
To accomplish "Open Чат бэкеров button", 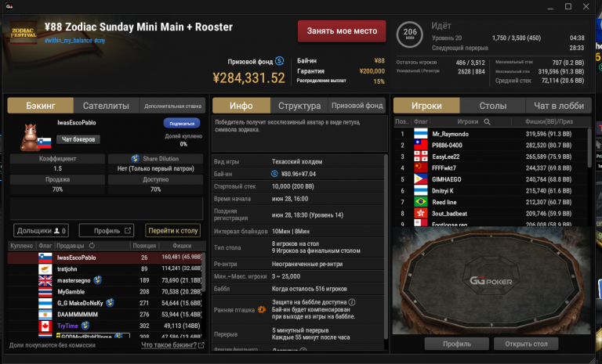I will click(78, 139).
